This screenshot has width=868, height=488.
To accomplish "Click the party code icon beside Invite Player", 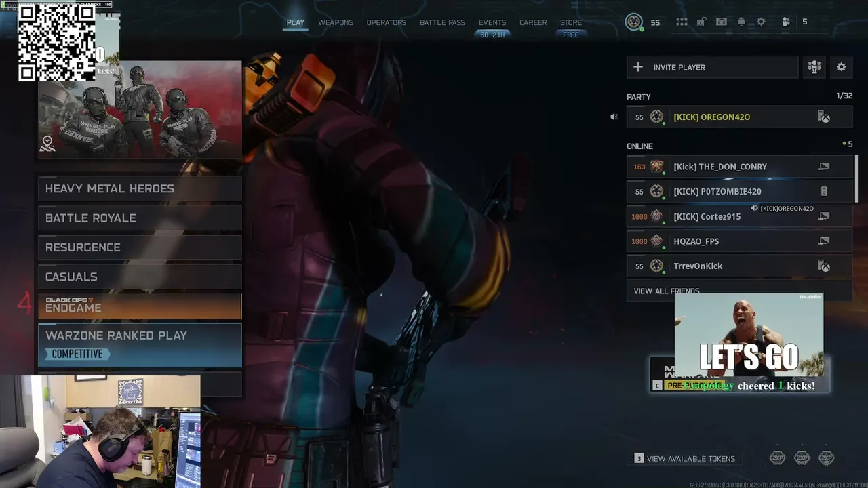I will click(814, 67).
